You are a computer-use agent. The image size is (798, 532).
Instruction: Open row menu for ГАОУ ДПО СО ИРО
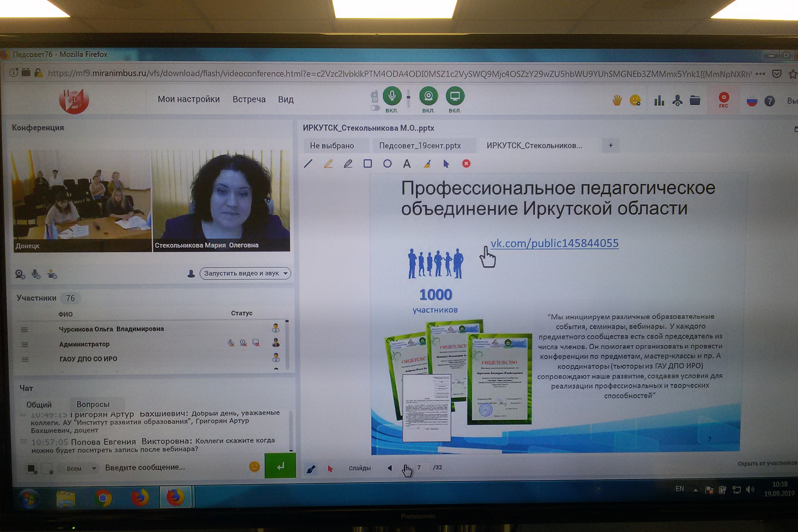point(25,359)
